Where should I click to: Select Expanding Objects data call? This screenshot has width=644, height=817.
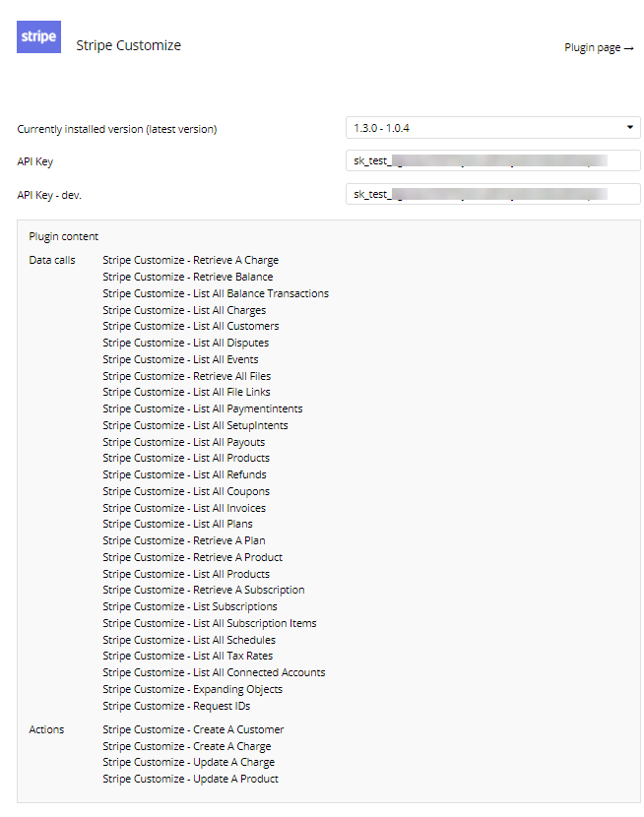click(x=192, y=689)
